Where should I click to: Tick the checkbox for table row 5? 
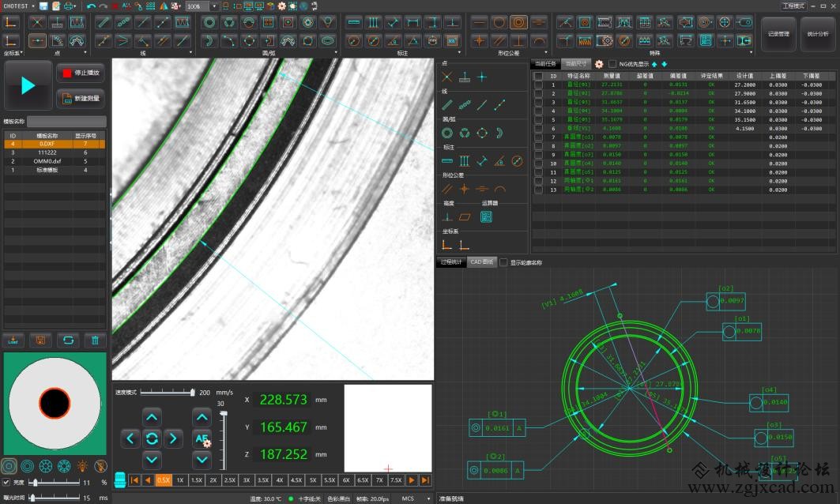click(x=538, y=119)
